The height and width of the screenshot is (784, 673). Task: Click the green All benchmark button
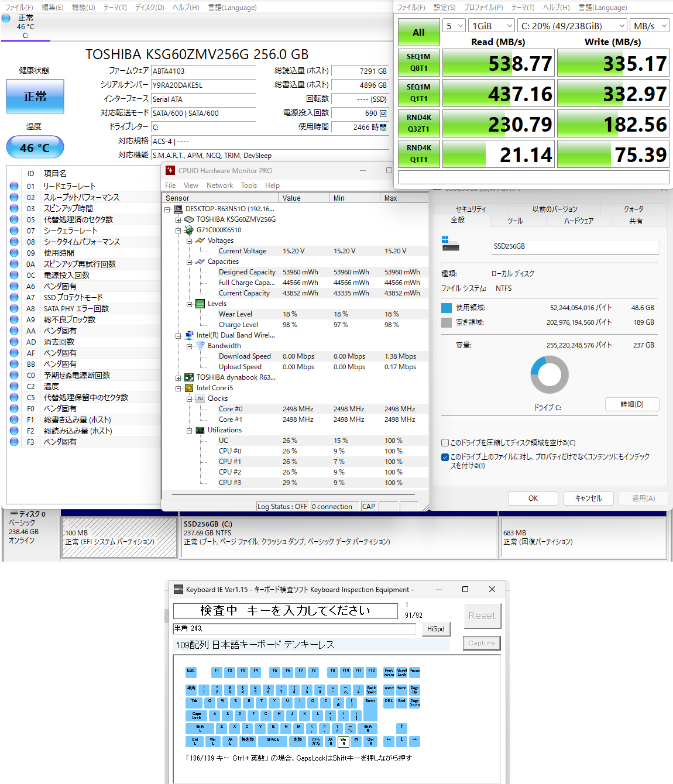coord(418,32)
